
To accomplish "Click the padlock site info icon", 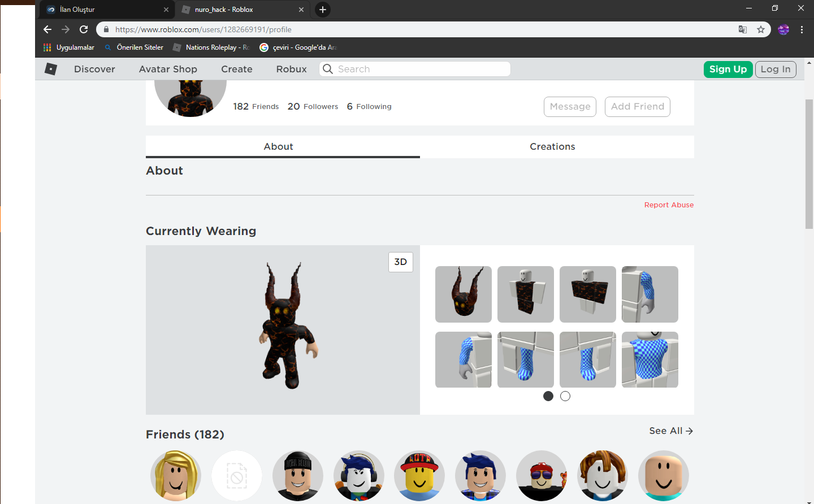I will pyautogui.click(x=106, y=29).
